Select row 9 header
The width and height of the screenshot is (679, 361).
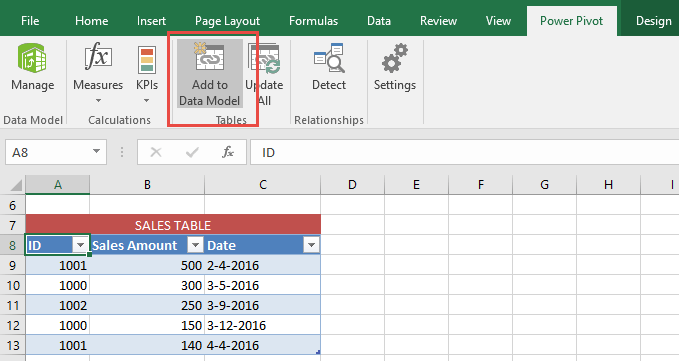[13, 265]
